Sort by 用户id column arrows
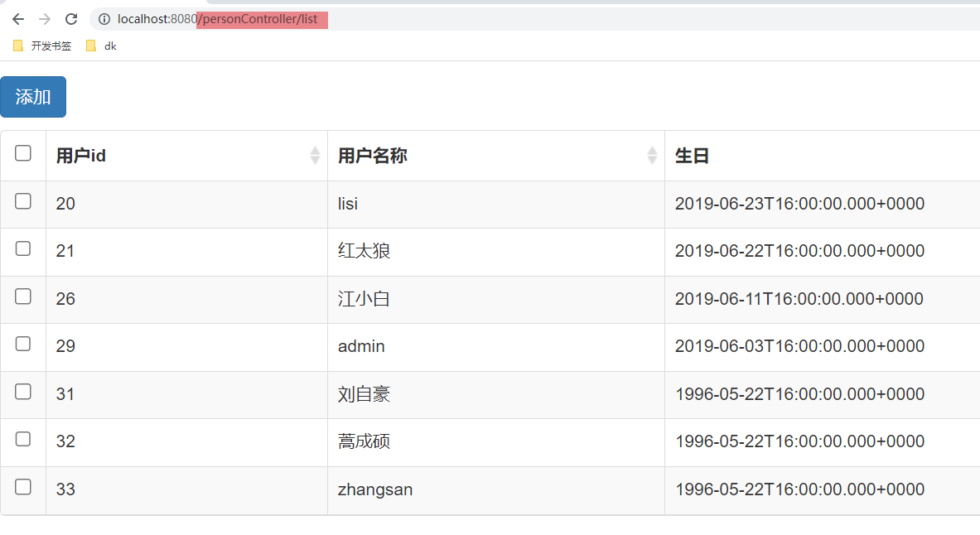Image resolution: width=980 pixels, height=535 pixels. pos(315,155)
